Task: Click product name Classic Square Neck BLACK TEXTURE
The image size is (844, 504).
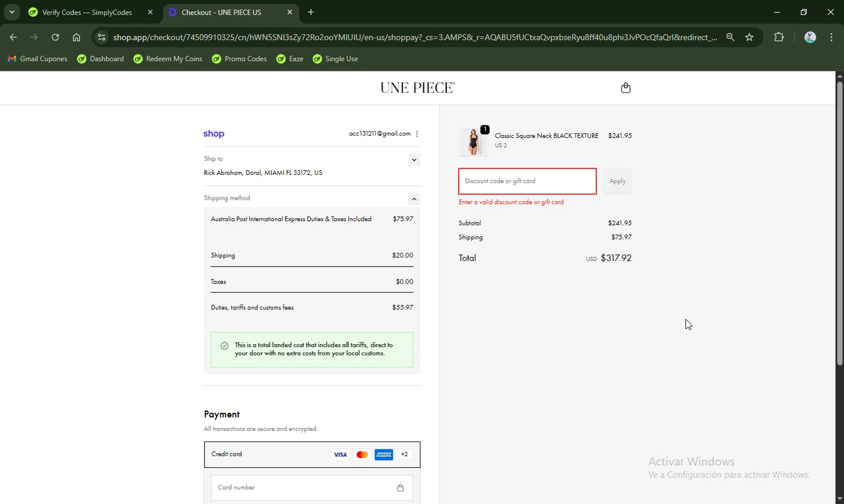Action: tap(546, 136)
